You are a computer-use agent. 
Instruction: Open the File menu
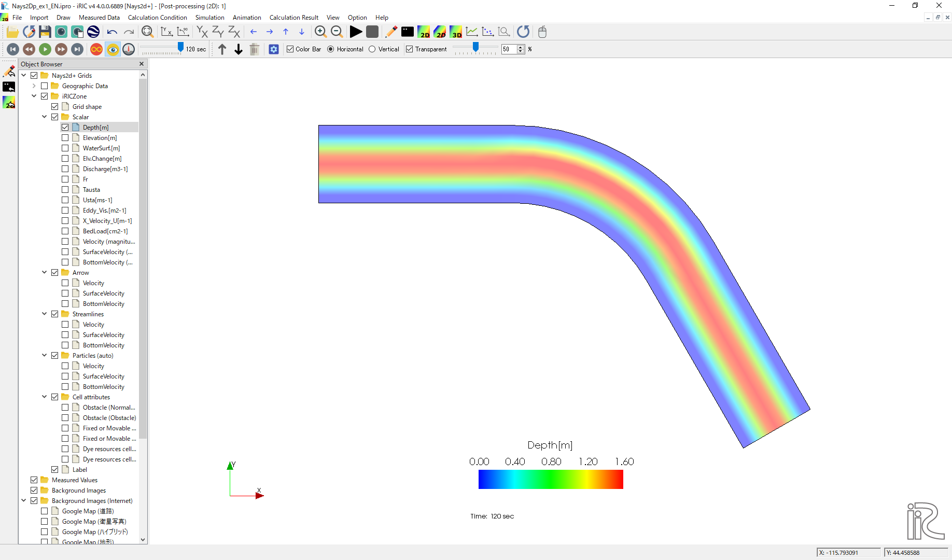tap(17, 18)
